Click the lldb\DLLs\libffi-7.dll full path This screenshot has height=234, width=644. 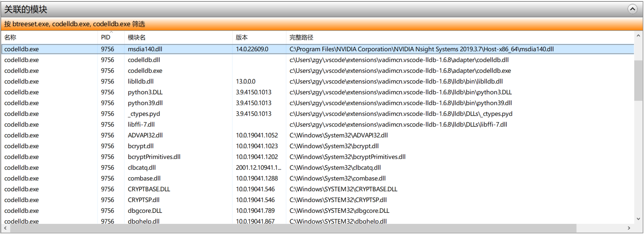tap(398, 125)
